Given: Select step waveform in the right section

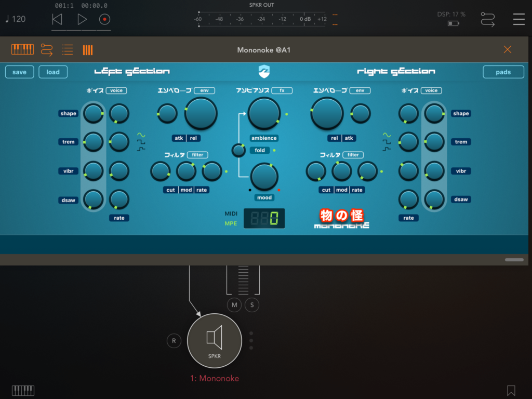Looking at the screenshot, I should tap(387, 149).
